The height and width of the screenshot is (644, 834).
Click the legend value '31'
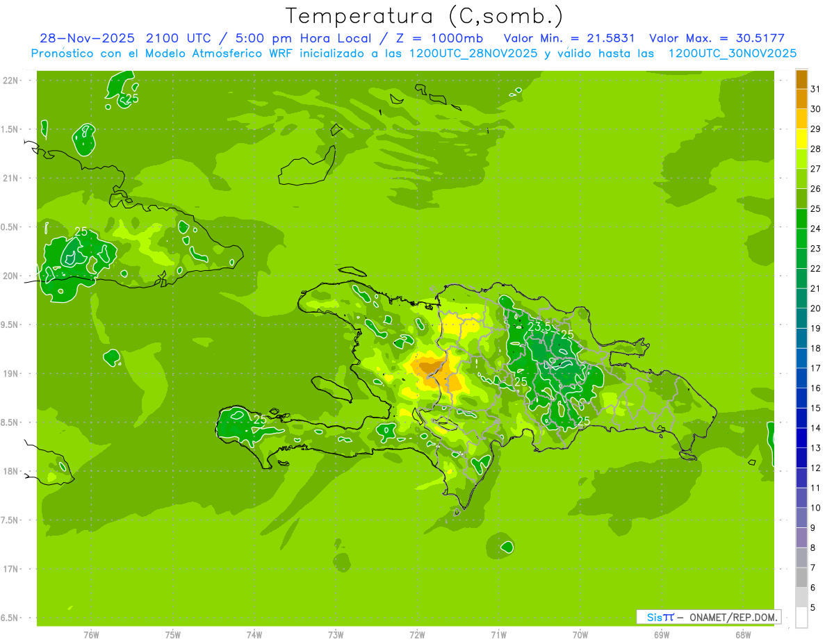tap(816, 89)
